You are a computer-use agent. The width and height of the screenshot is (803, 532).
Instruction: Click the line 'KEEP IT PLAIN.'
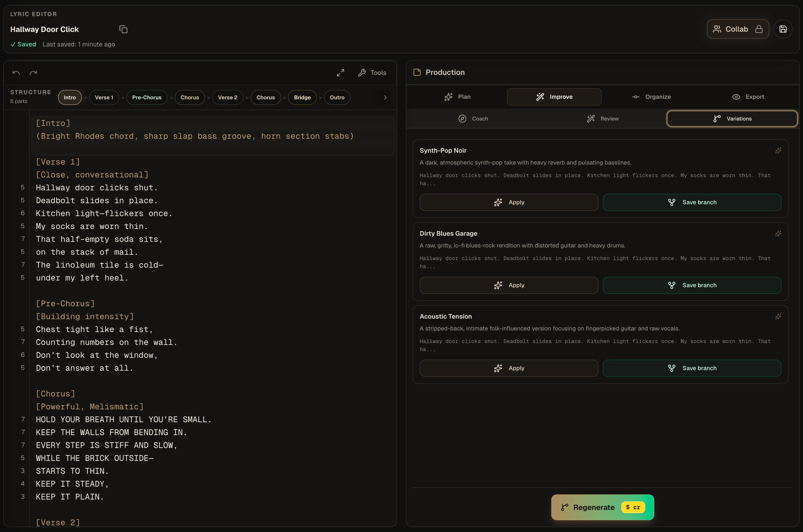70,497
